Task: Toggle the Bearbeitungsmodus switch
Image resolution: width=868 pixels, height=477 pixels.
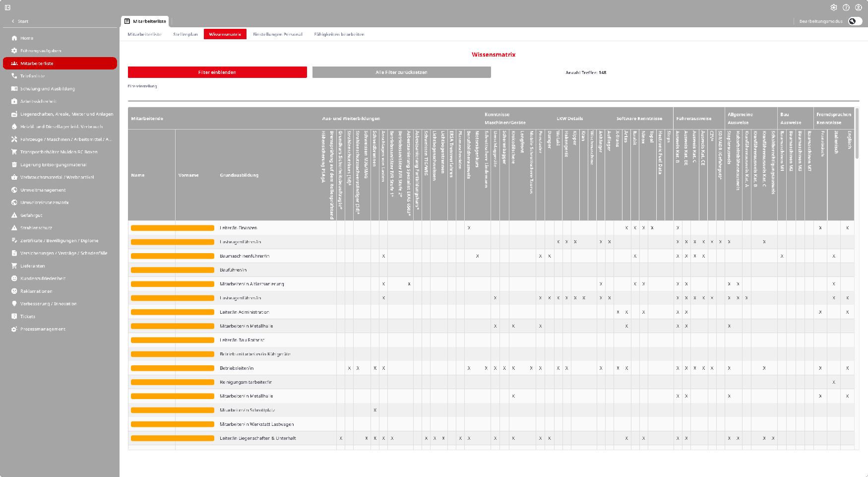Action: tap(855, 21)
